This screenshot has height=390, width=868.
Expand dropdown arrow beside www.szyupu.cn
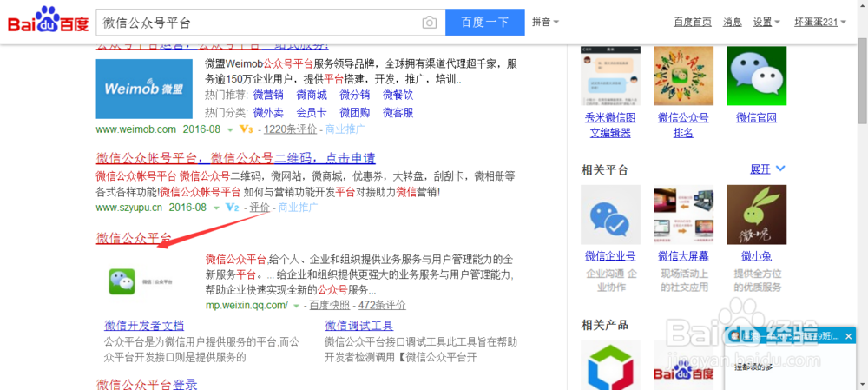pyautogui.click(x=216, y=208)
